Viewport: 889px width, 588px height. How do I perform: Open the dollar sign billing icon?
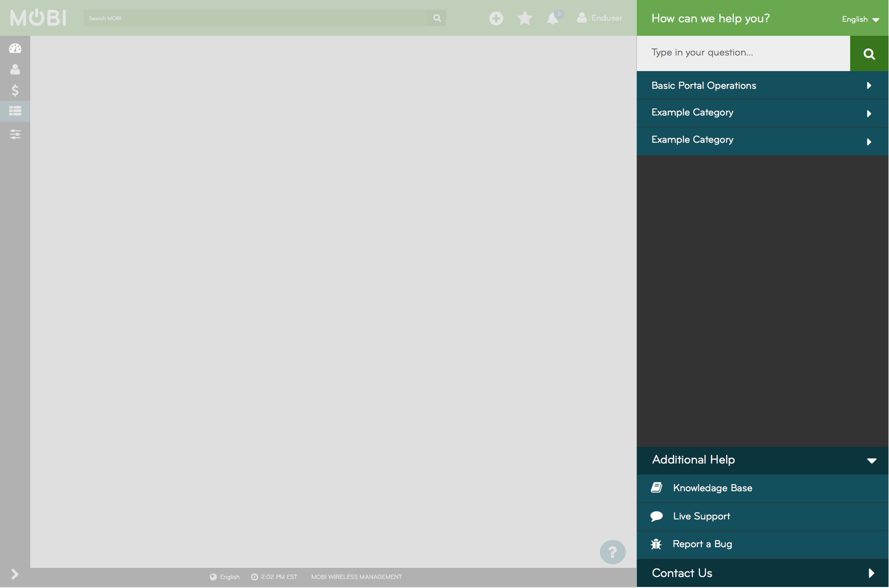click(15, 90)
